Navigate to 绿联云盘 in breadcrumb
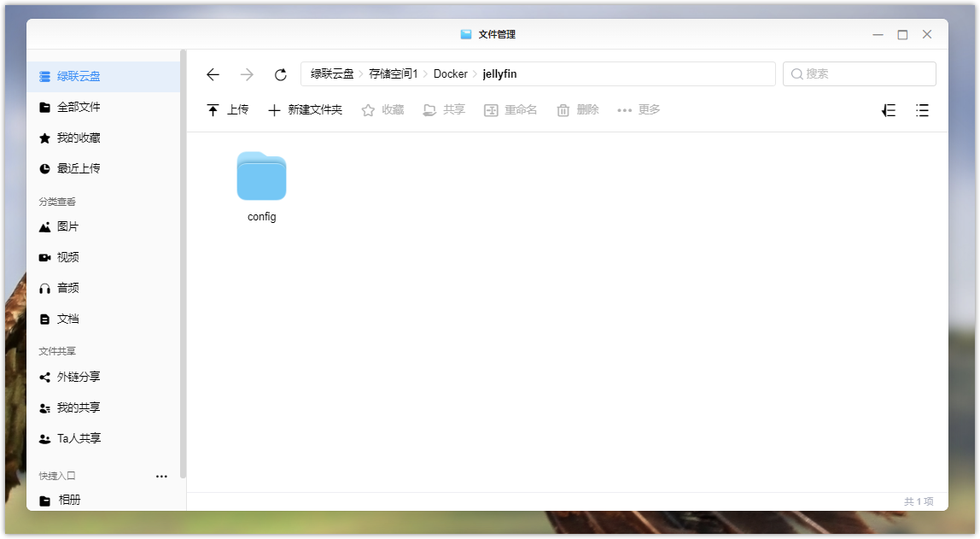 pyautogui.click(x=332, y=73)
